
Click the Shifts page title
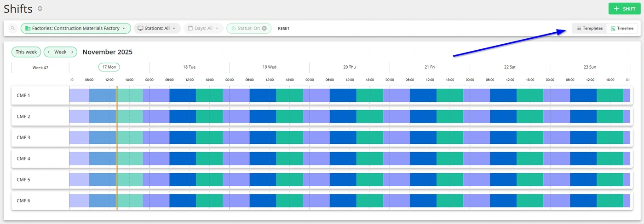18,9
